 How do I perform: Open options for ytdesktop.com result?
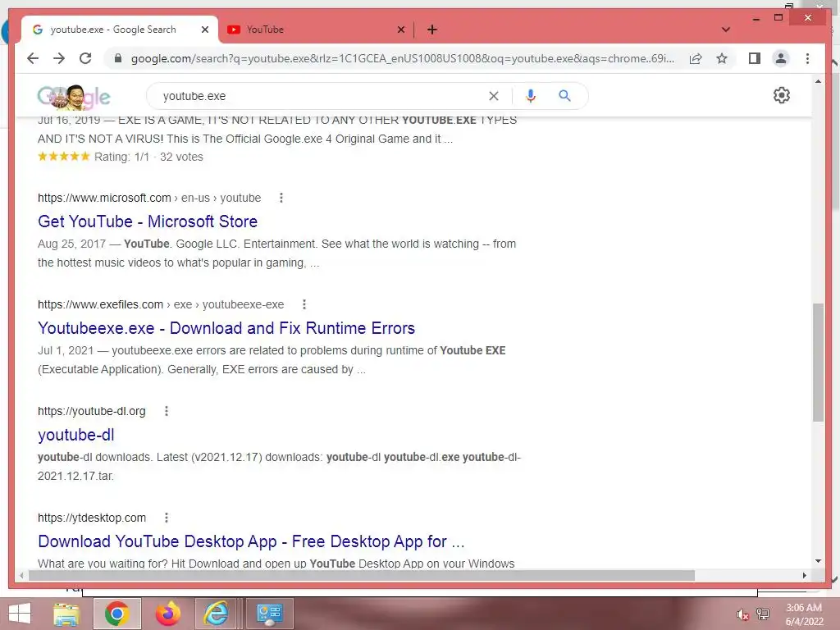[x=167, y=518]
